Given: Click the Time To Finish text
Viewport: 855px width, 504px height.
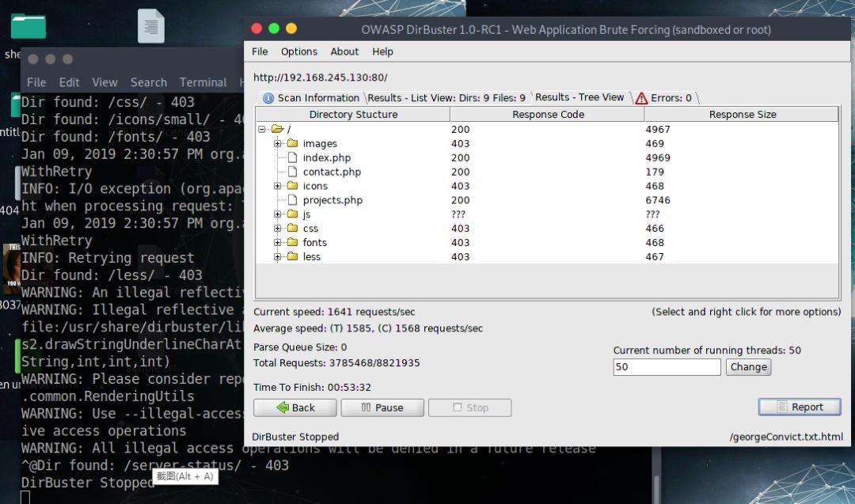Looking at the screenshot, I should (312, 388).
